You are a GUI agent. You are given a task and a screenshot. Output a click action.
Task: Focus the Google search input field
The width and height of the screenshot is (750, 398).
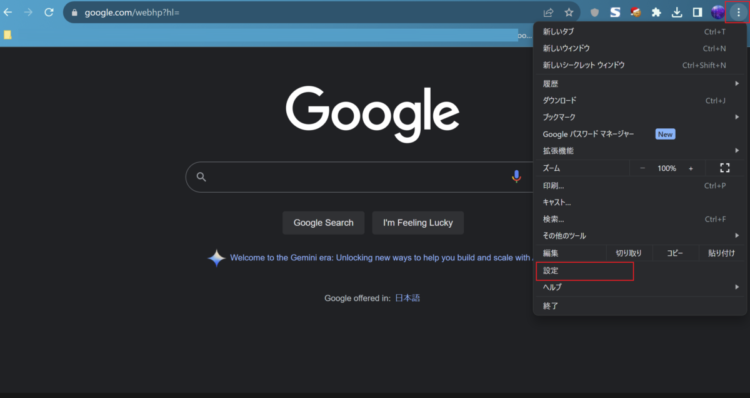tap(359, 177)
